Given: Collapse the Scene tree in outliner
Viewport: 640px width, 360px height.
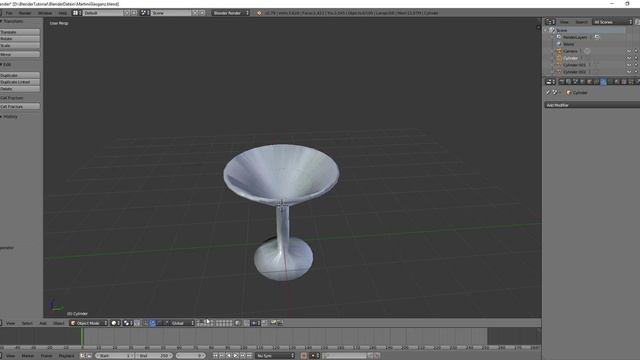Looking at the screenshot, I should [x=547, y=30].
